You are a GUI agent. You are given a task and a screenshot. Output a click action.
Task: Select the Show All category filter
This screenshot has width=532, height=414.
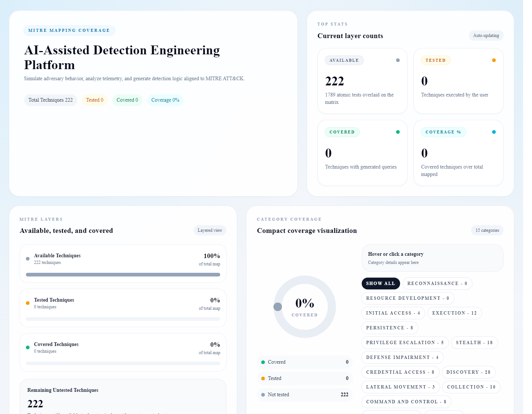381,284
